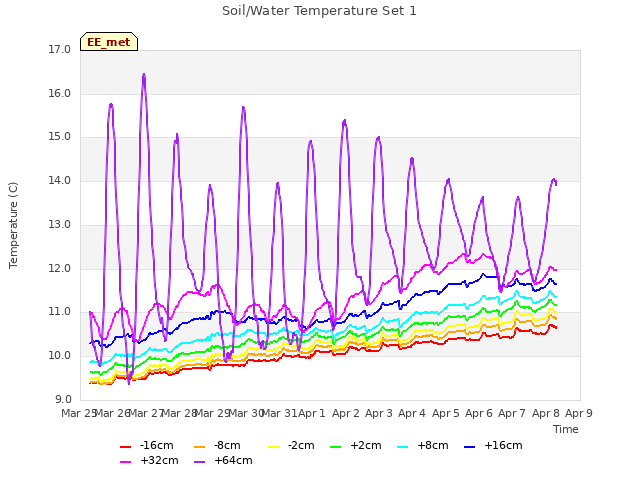Toggle the -2cm legend label
Image resolution: width=640 pixels, height=480 pixels.
pos(301,445)
